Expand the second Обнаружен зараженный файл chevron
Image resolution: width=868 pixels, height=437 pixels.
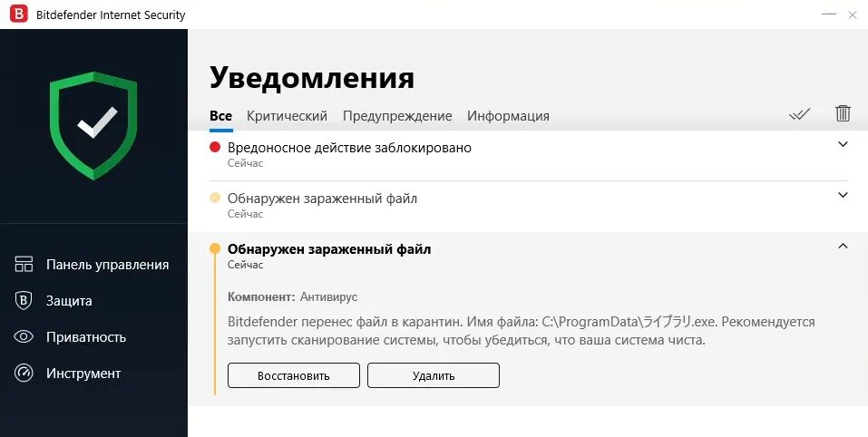tap(843, 195)
